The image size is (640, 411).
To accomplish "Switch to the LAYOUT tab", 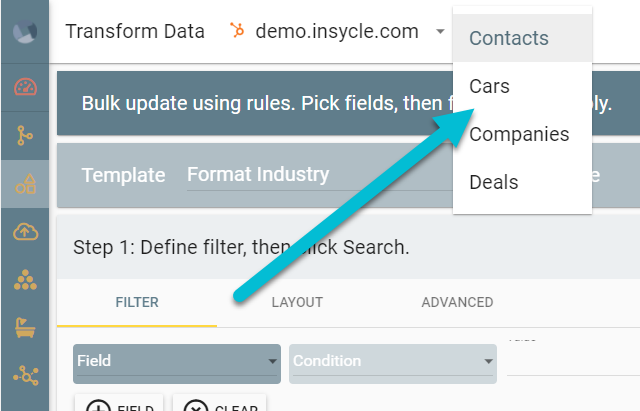I will pyautogui.click(x=297, y=302).
